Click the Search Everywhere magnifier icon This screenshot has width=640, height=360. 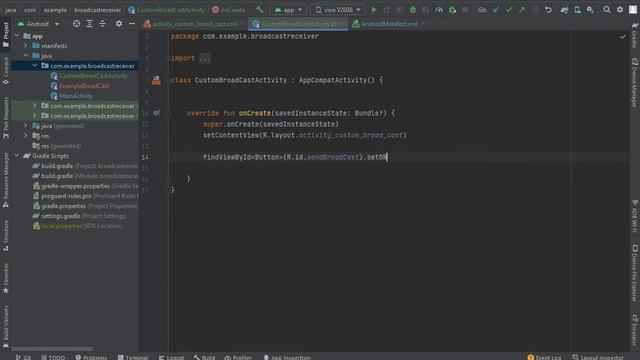click(607, 9)
